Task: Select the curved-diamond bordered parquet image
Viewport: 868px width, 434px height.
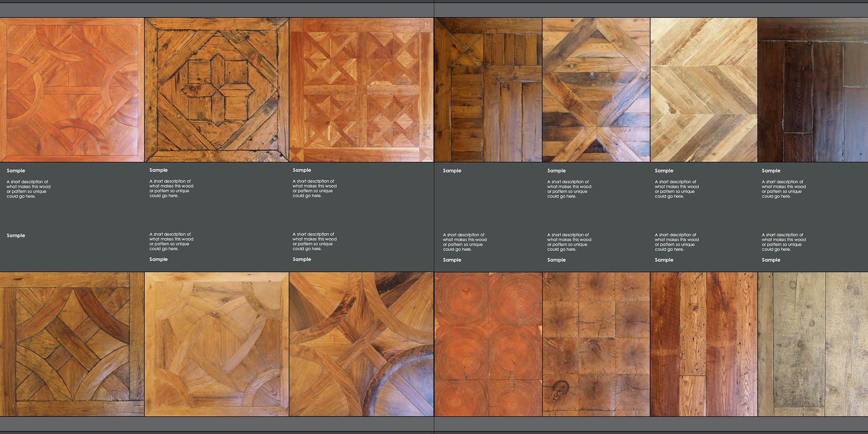Action: point(72,344)
